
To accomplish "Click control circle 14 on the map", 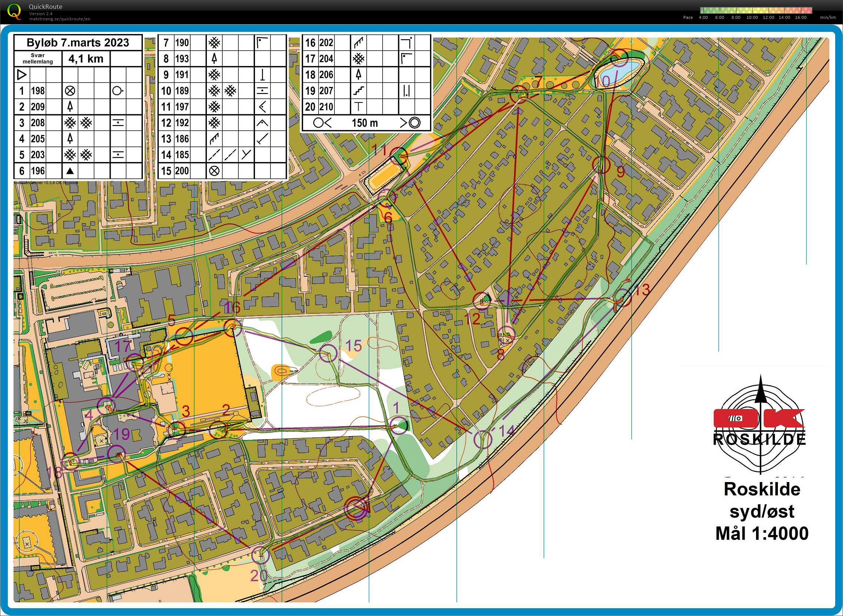I will [x=483, y=440].
